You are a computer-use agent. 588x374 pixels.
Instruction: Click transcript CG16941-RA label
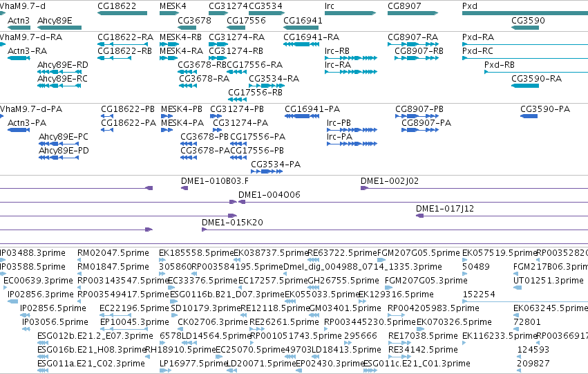311,37
